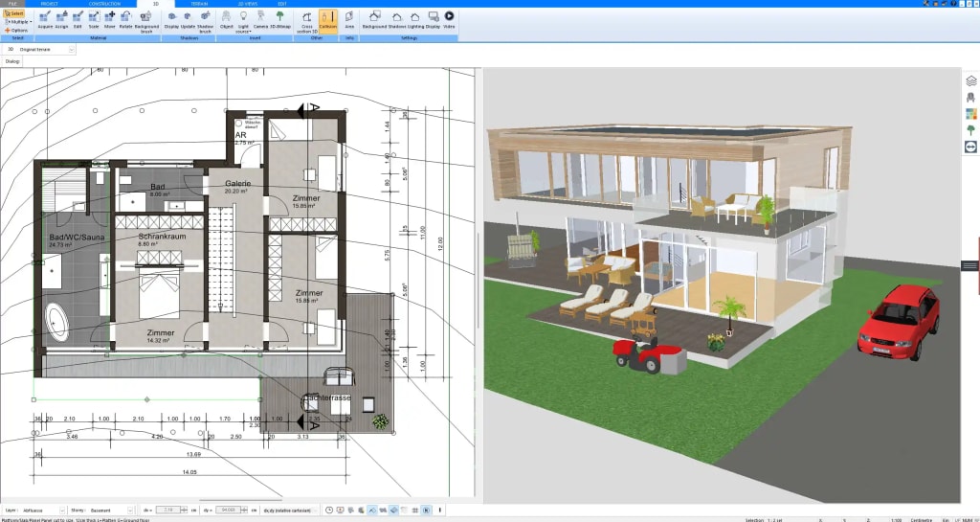Toggle the Collision mode button

click(x=328, y=21)
